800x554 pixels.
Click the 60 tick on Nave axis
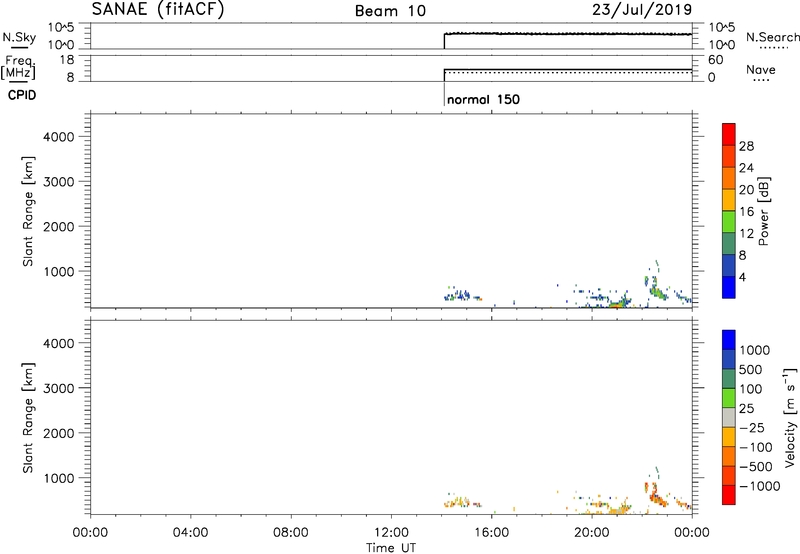point(716,60)
